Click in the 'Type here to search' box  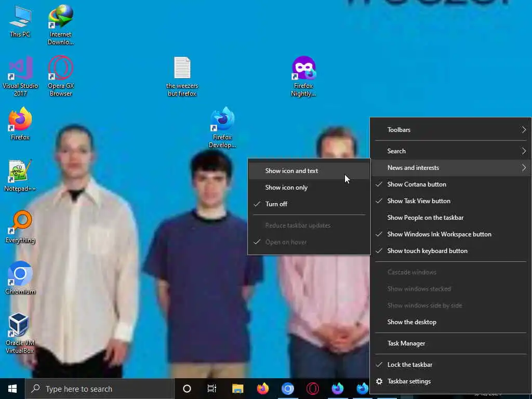[100, 389]
